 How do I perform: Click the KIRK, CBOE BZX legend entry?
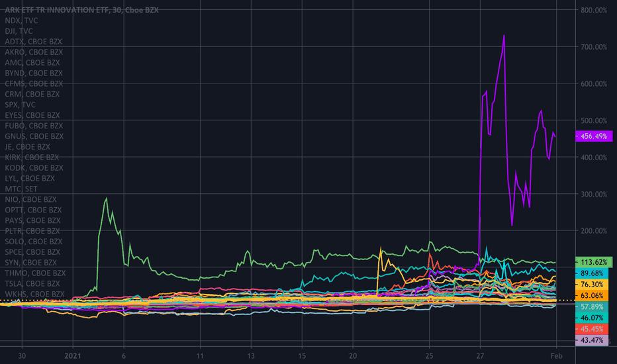click(x=32, y=158)
